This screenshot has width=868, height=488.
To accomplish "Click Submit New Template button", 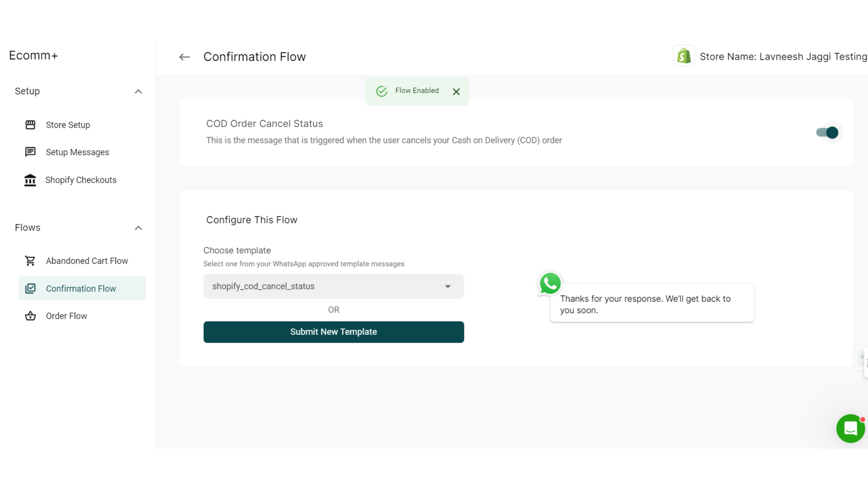I will [333, 332].
